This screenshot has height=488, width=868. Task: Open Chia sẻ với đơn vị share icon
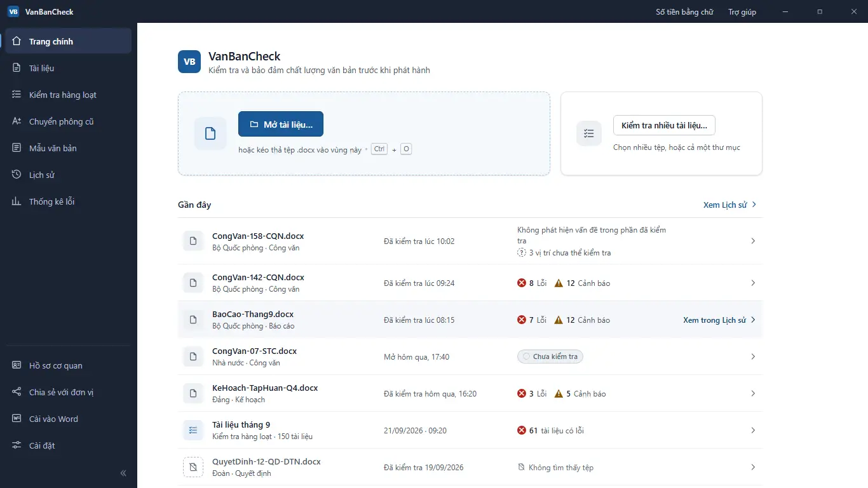click(x=17, y=392)
